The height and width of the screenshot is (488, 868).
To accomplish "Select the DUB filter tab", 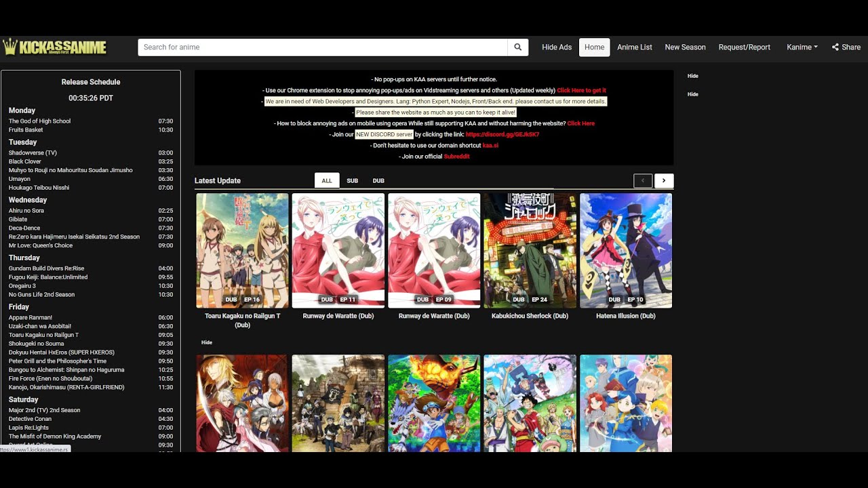I will click(378, 181).
